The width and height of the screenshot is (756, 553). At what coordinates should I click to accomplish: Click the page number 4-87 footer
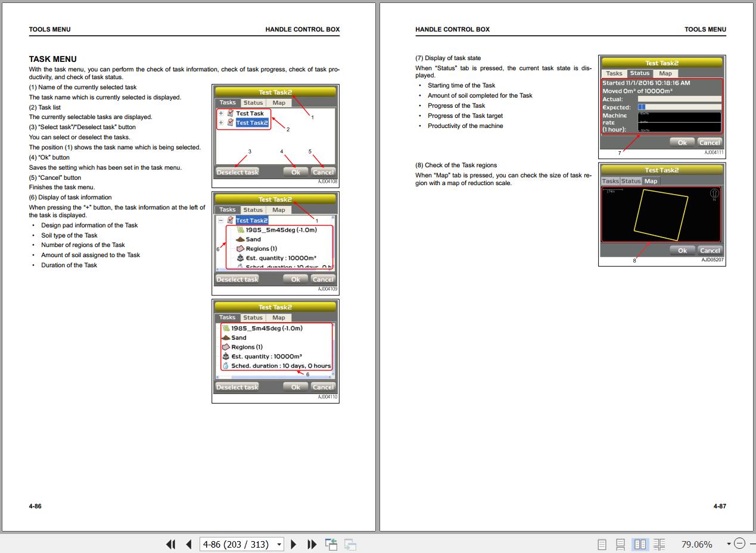point(720,506)
